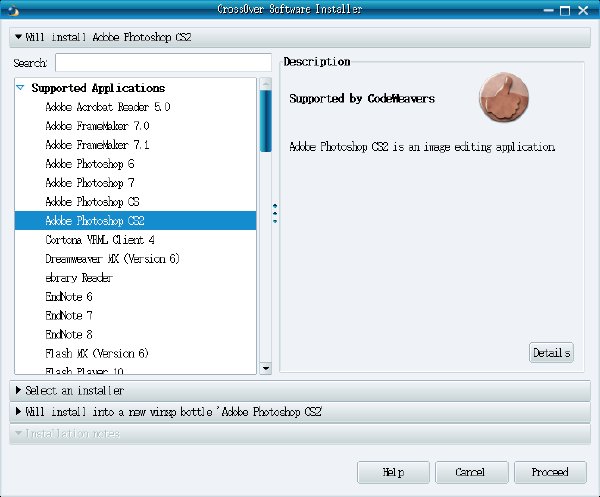Screen dimensions: 600x497
Task: Close the CrossOver Software Installer window
Action: coord(583,10)
